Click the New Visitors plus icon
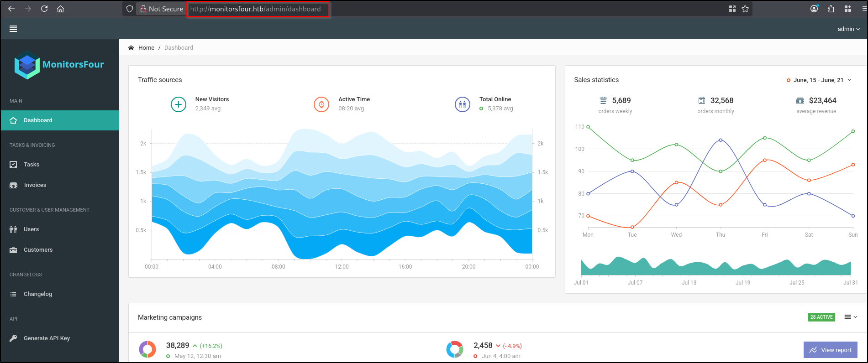Image resolution: width=868 pixels, height=363 pixels. point(179,104)
